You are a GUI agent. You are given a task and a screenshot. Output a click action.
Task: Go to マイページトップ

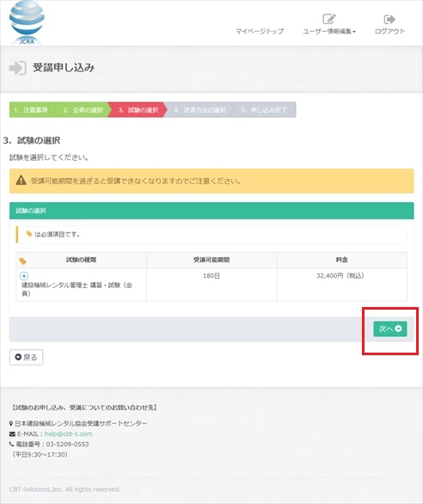(260, 31)
